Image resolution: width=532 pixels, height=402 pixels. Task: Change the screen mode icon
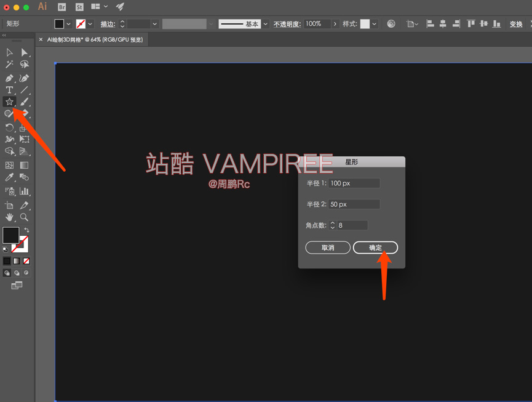coord(17,286)
